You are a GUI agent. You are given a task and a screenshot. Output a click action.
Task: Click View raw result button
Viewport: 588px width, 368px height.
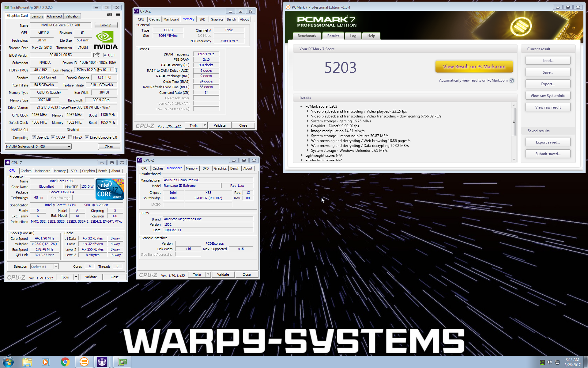click(x=548, y=107)
